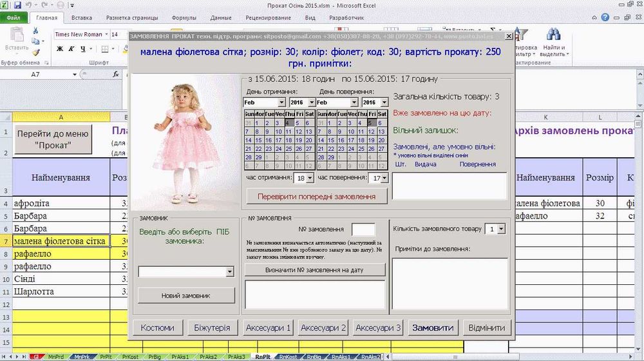Select the PrKost sheet tab
Viewport: 644px width, 361px height.
click(x=130, y=357)
